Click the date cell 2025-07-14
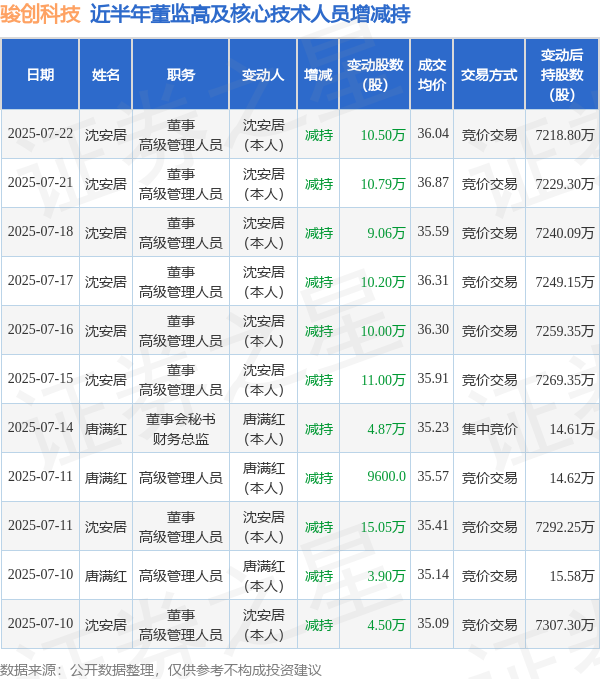This screenshot has height=679, width=600. coord(40,427)
